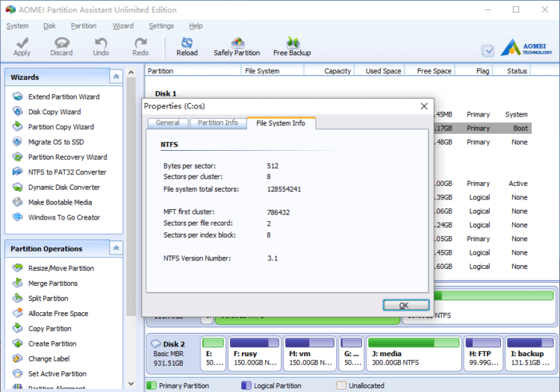This screenshot has width=560, height=392.
Task: Start the Extend Partition Wizard
Action: pos(63,97)
